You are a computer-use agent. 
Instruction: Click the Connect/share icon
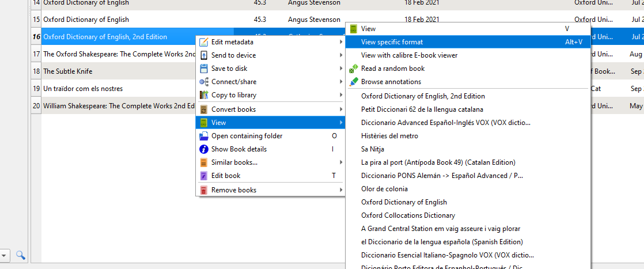203,82
